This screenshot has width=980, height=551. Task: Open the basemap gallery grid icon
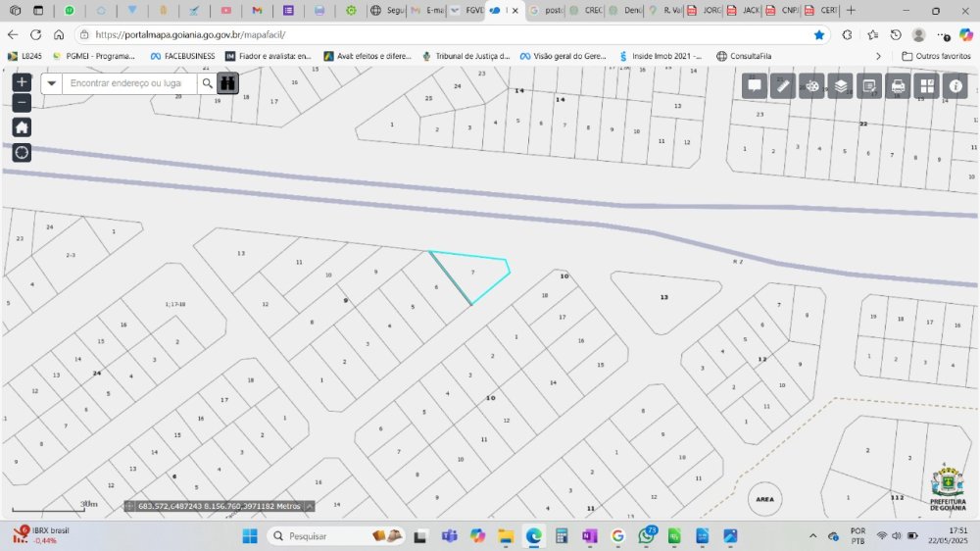coord(926,86)
